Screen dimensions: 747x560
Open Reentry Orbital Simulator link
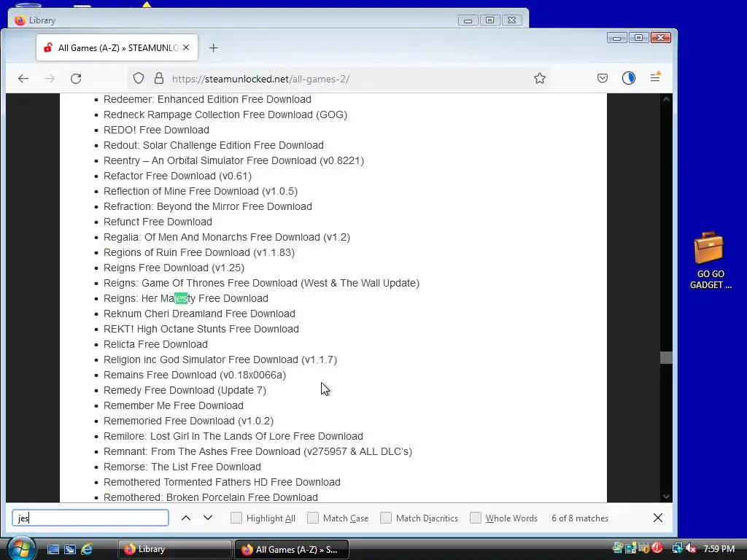pos(233,160)
